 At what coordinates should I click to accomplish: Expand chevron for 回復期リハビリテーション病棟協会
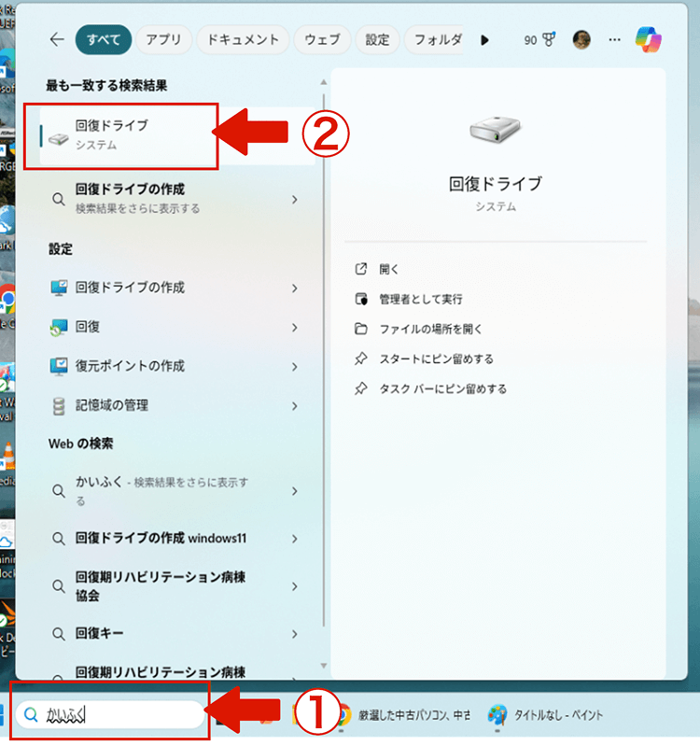pos(295,586)
